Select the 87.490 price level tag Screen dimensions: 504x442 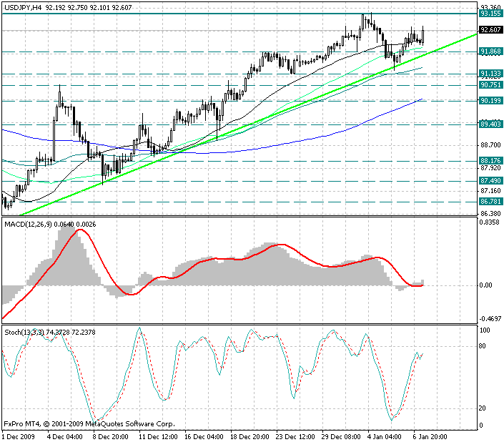[x=490, y=180]
